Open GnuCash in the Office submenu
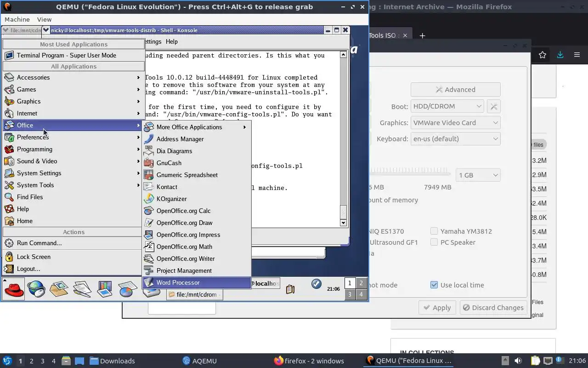The height and width of the screenshot is (368, 588). [x=197, y=163]
